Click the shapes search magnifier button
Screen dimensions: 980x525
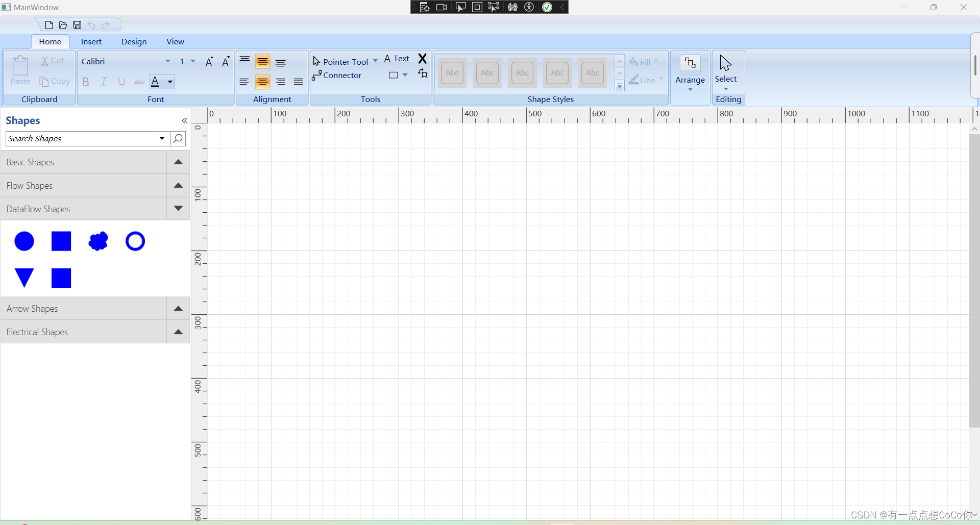177,138
